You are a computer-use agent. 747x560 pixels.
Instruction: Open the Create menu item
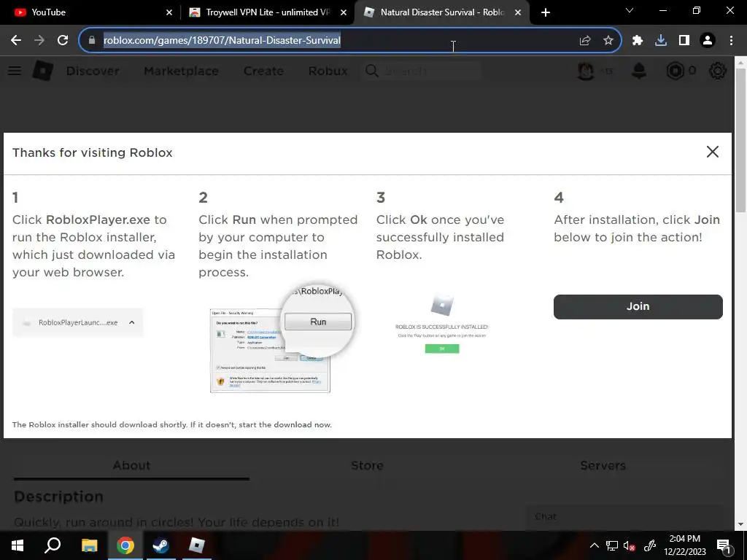(x=263, y=71)
